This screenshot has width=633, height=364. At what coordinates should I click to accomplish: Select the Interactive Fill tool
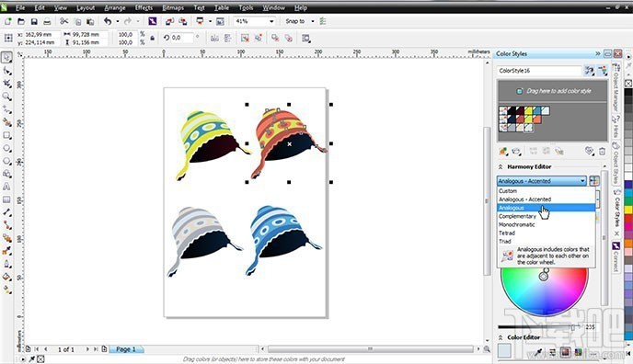6,290
